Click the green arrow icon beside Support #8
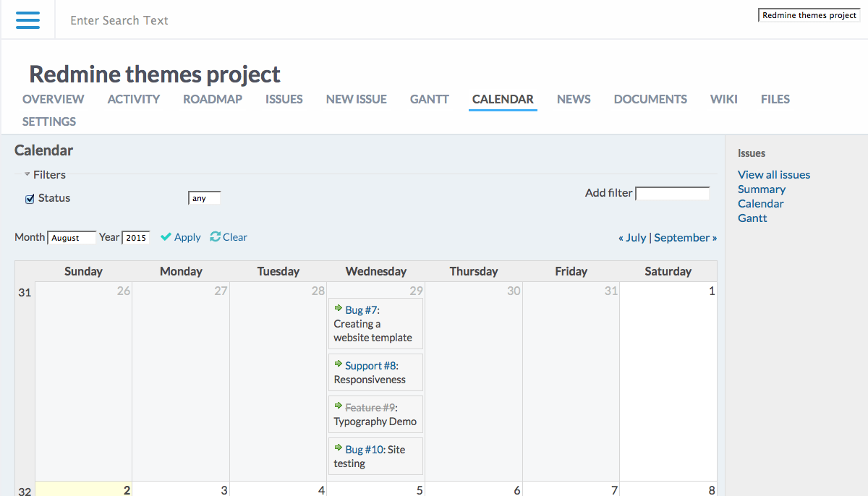Image resolution: width=868 pixels, height=496 pixels. pos(338,364)
